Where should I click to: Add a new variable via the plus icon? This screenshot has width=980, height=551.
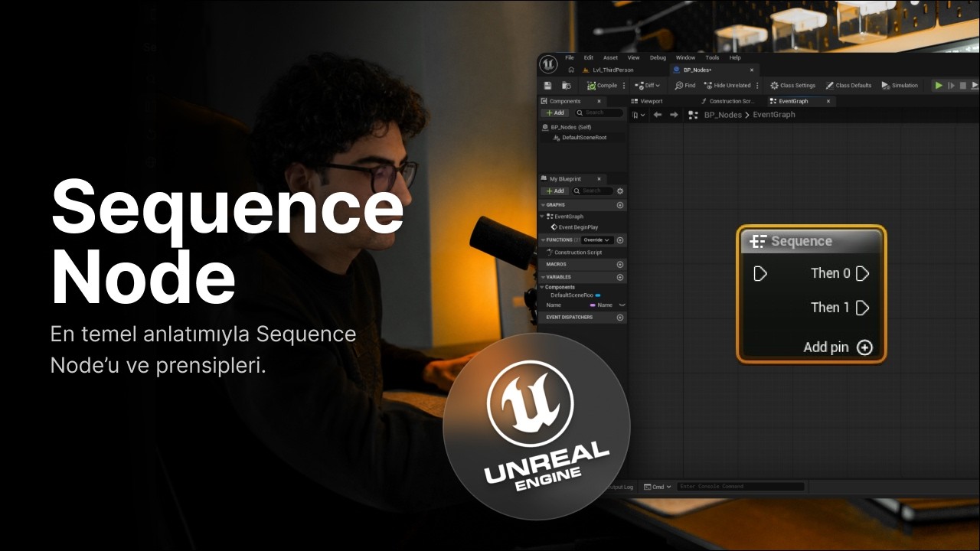tap(620, 277)
